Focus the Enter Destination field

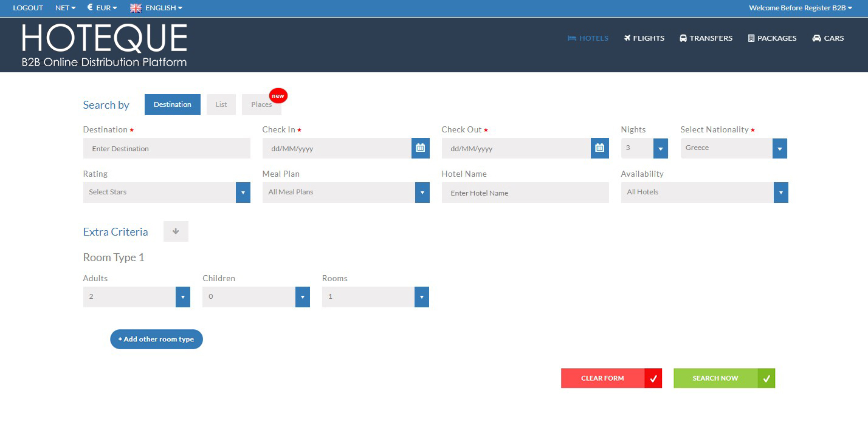click(167, 149)
